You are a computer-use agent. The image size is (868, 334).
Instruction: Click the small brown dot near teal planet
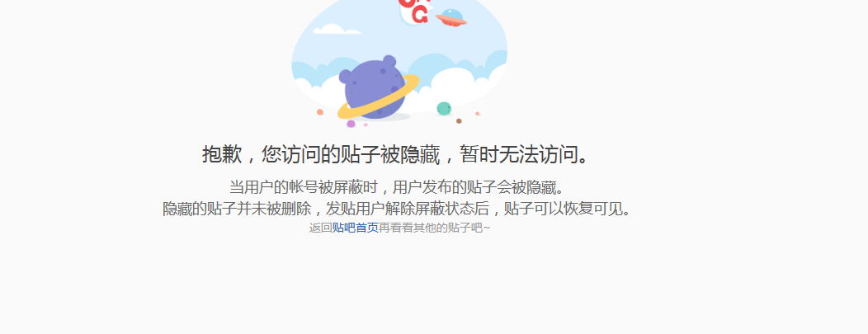pyautogui.click(x=459, y=120)
